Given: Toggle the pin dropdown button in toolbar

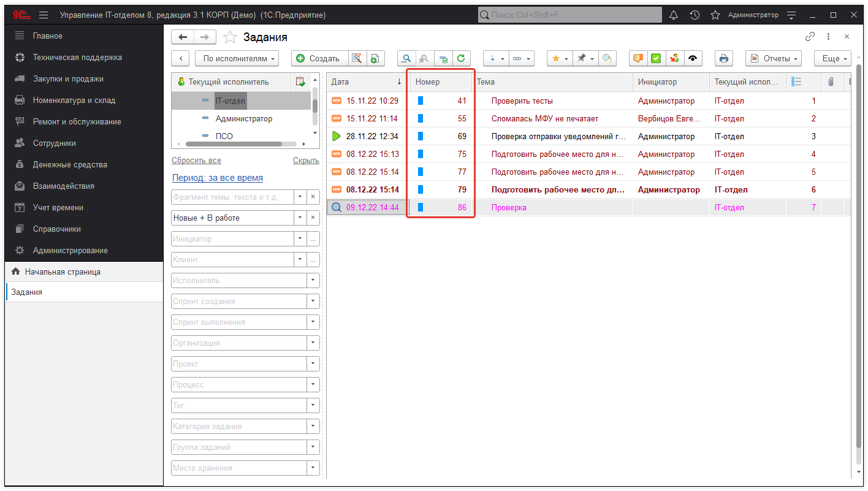Looking at the screenshot, I should pyautogui.click(x=585, y=59).
